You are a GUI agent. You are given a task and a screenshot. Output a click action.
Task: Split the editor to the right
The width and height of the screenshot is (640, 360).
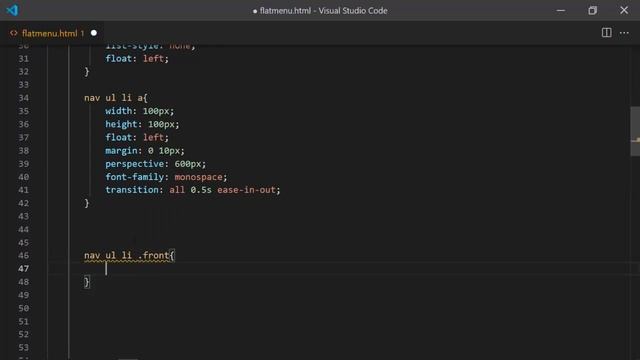pyautogui.click(x=607, y=33)
